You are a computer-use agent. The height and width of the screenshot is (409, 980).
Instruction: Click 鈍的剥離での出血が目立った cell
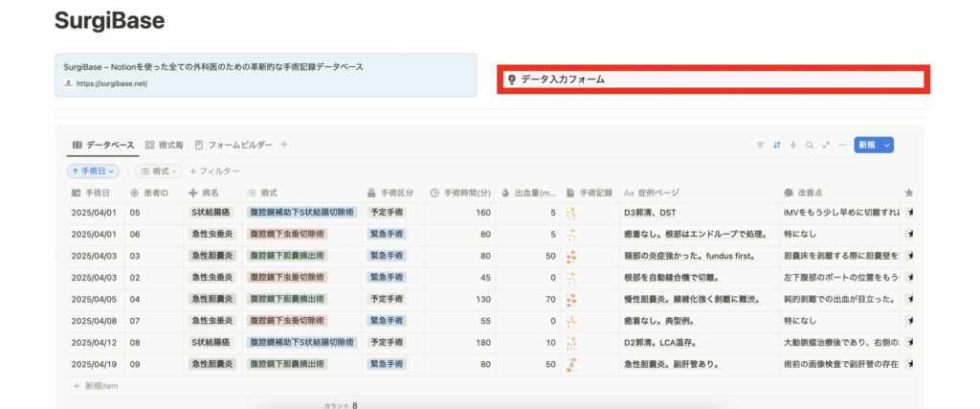click(839, 299)
